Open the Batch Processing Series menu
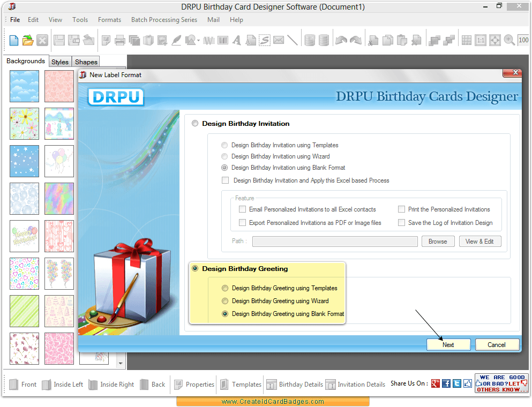Screen dimensions: 532x407 pyautogui.click(x=164, y=20)
